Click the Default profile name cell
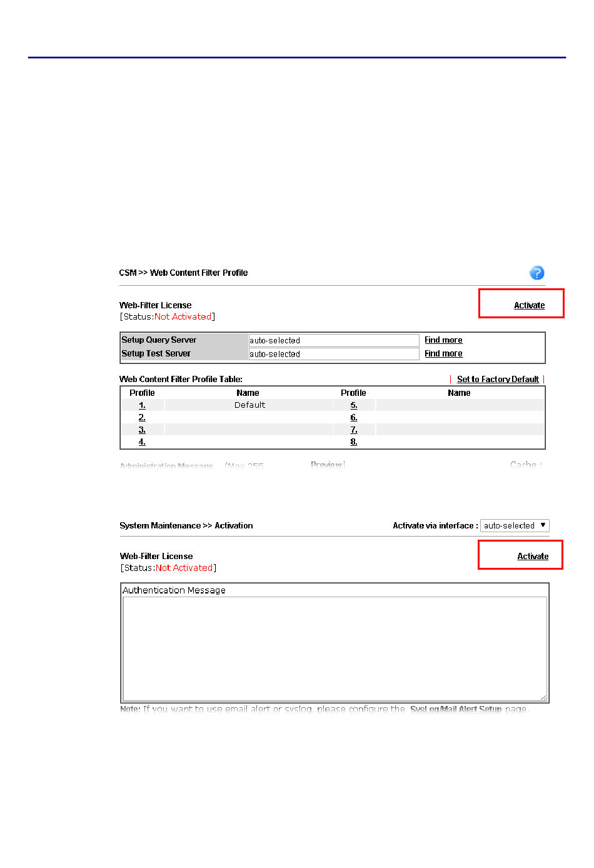This screenshot has width=594, height=868. [249, 405]
